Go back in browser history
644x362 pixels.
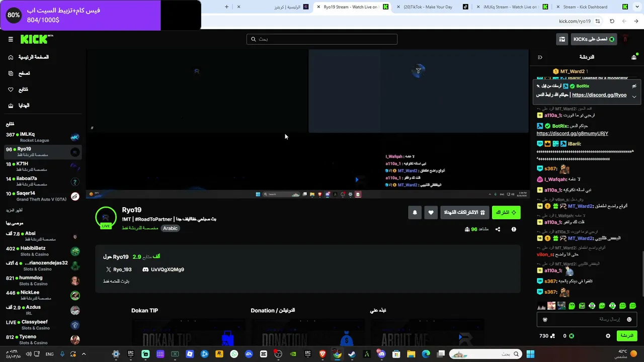[636, 21]
